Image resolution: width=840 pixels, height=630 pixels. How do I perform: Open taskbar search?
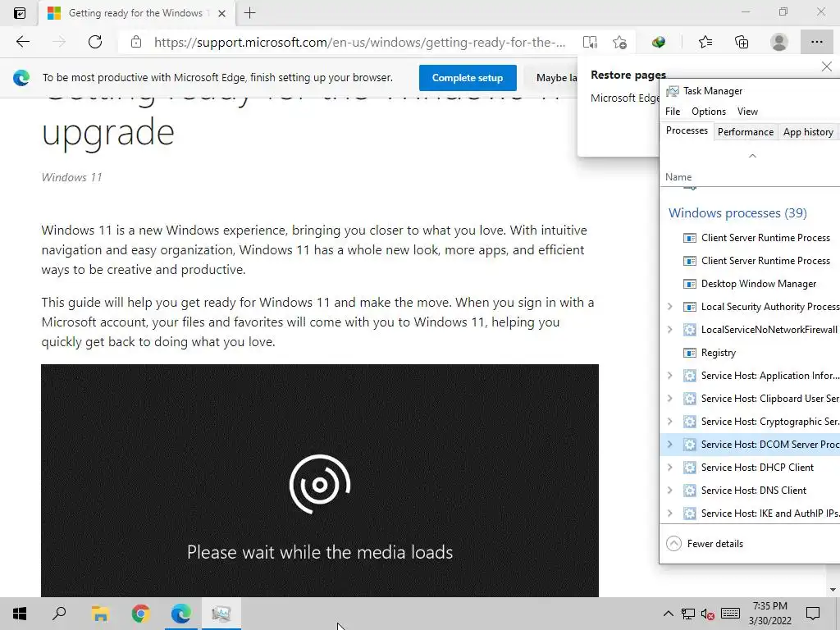pyautogui.click(x=59, y=614)
